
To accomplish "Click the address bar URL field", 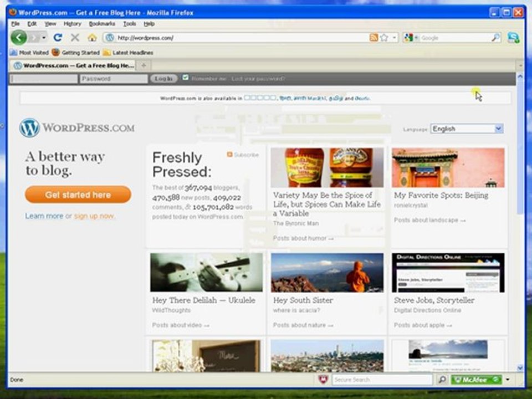I will [x=242, y=38].
